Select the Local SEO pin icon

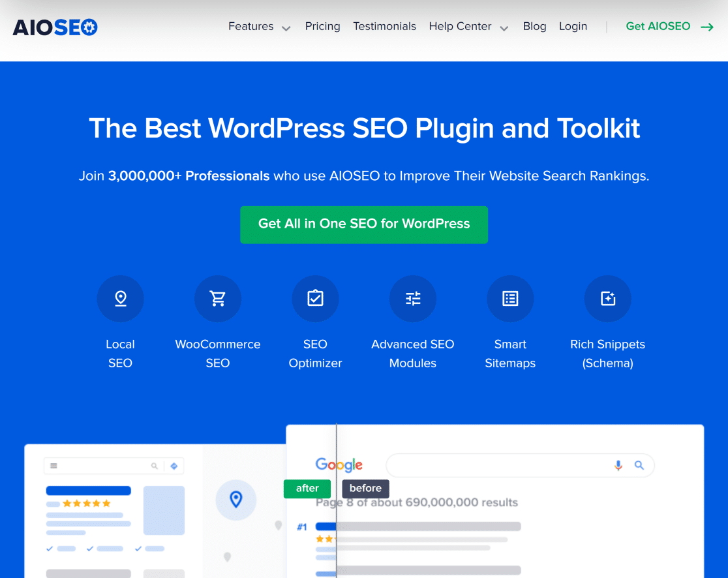tap(120, 298)
